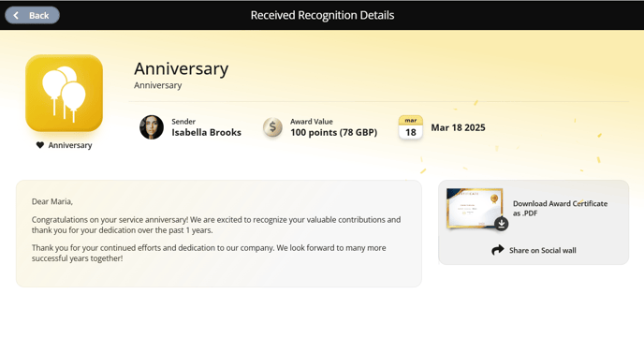Open Isabella Brooks' profile photo
The image size is (644, 338).
tap(152, 127)
